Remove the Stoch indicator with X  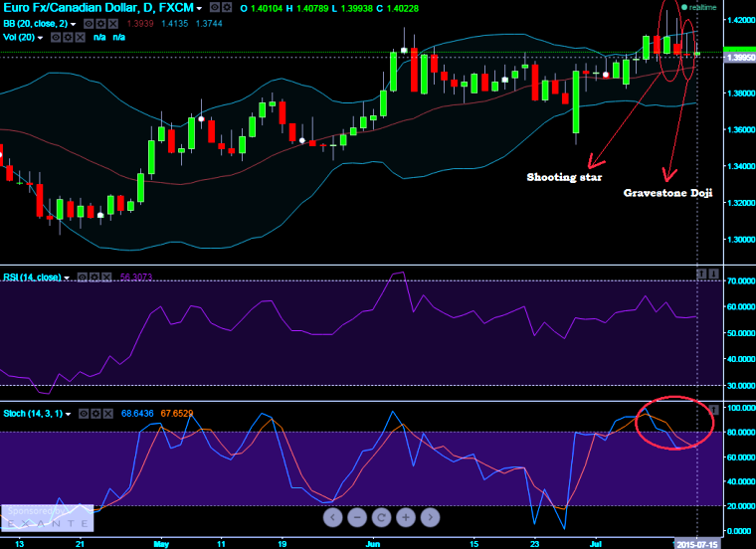(x=108, y=414)
